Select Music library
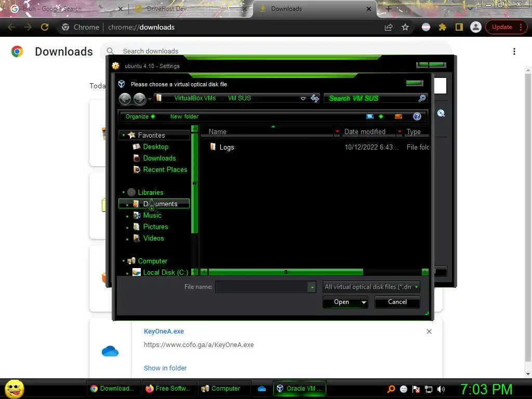Screen dimensions: 532x399 (x=152, y=215)
